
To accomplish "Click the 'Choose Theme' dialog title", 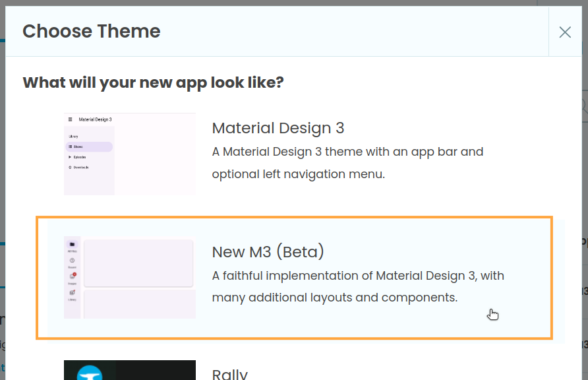I will coord(92,31).
